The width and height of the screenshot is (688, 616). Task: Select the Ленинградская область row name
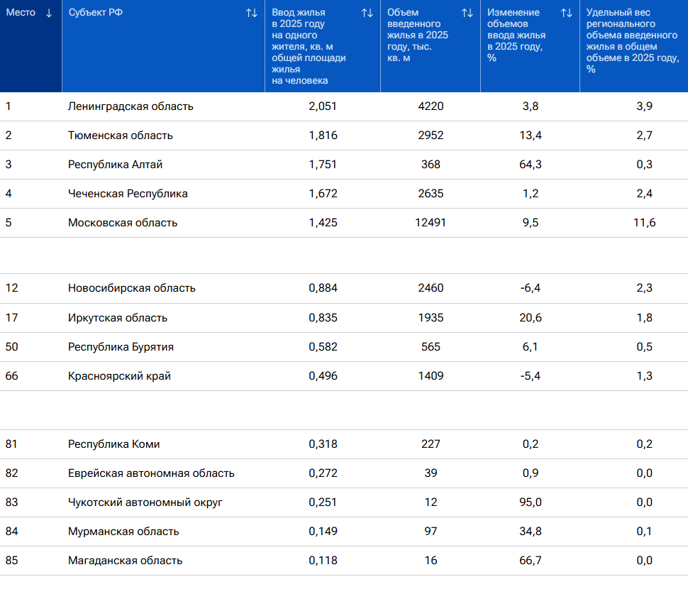(131, 106)
